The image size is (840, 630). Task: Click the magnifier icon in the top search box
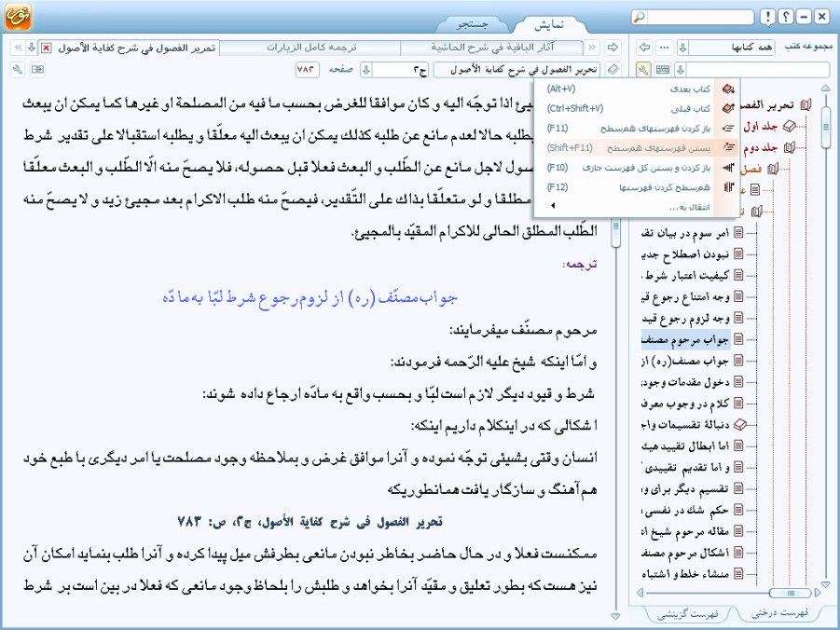[x=639, y=18]
